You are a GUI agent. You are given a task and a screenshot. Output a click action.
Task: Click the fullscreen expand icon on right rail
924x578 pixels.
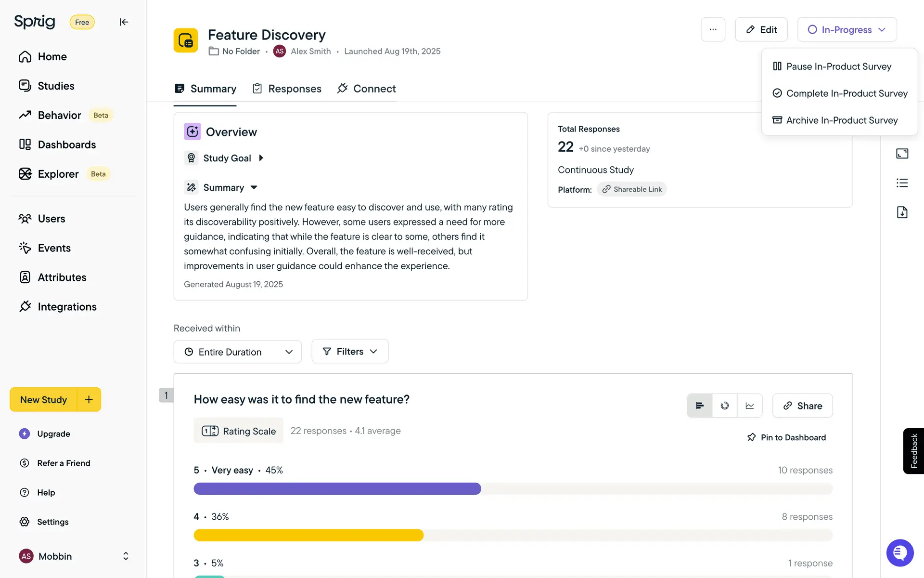coord(902,154)
